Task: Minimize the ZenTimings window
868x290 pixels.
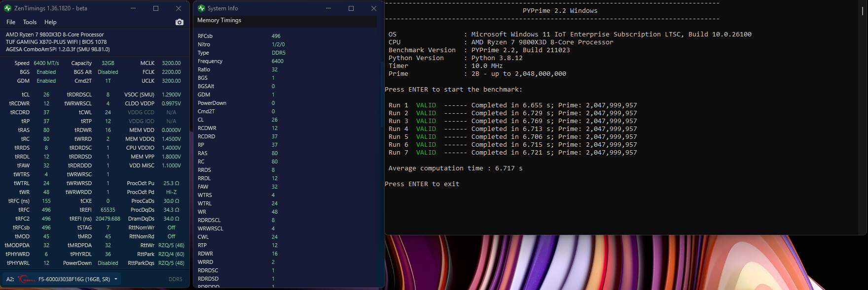Action: point(134,8)
